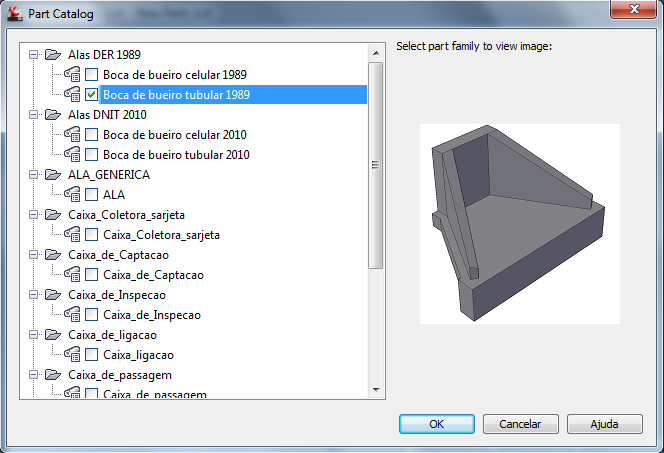The height and width of the screenshot is (453, 664).
Task: Check Boca de bueiro celular 2010
Action: coord(91,135)
